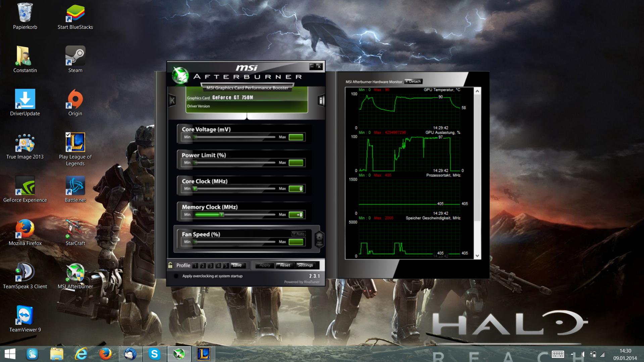Click the battery power tray icon
The image size is (644, 362).
tap(593, 354)
